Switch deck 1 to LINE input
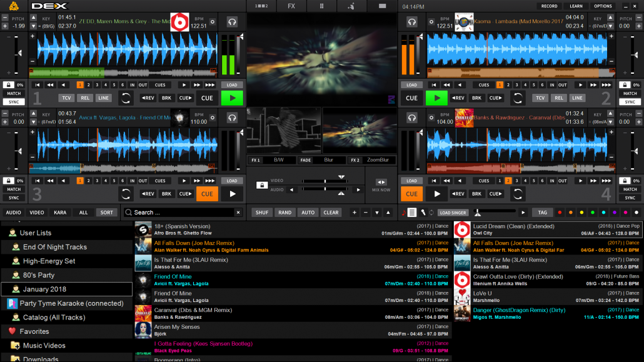This screenshot has height=362, width=644. (104, 98)
